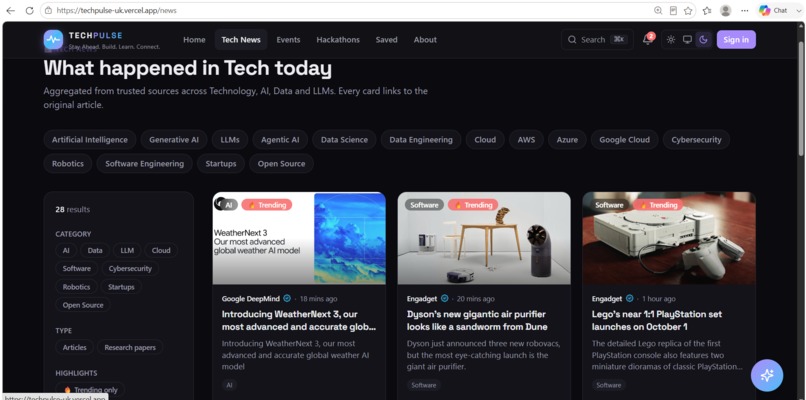Click the verified badge beside Google DeepMind
This screenshot has height=400, width=806.
click(287, 298)
